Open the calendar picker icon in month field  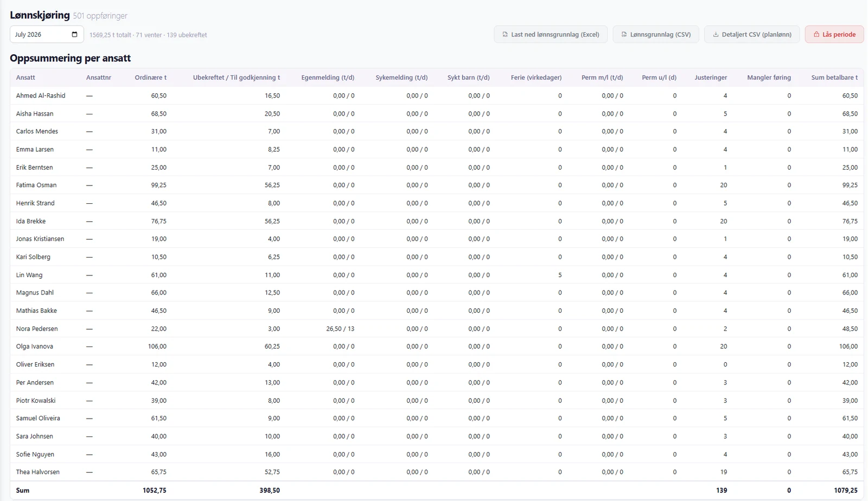tap(74, 34)
